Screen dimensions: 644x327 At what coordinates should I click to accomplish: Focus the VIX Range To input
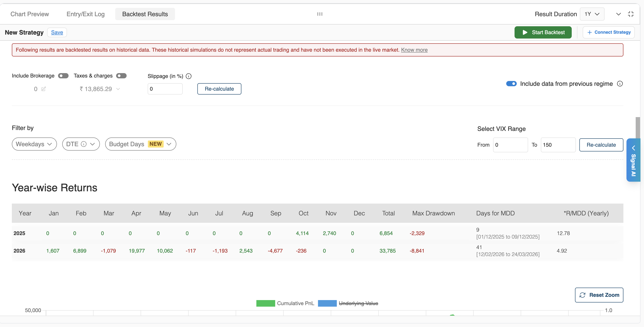click(x=558, y=145)
